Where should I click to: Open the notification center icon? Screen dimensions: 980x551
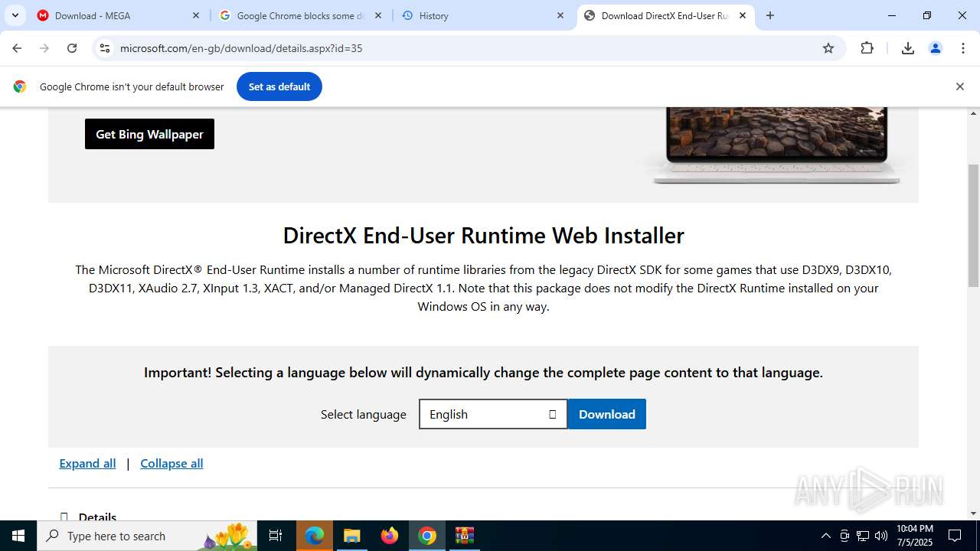tap(955, 536)
